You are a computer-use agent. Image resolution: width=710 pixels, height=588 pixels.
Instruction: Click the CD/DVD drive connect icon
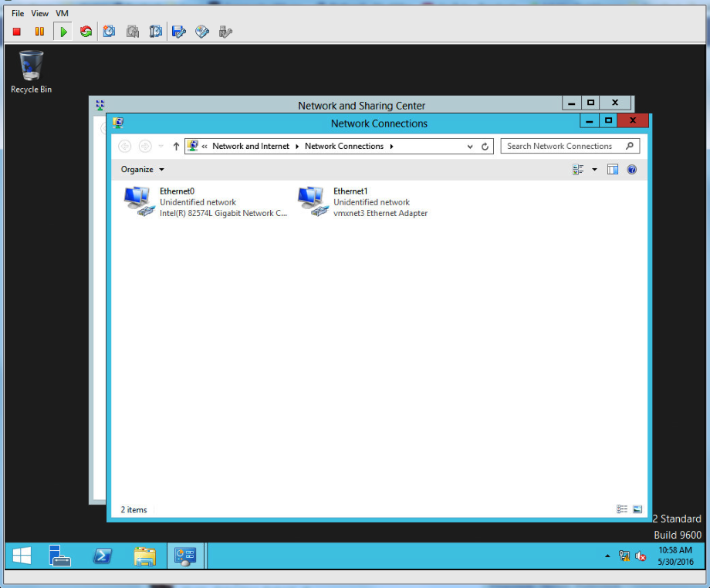(202, 32)
